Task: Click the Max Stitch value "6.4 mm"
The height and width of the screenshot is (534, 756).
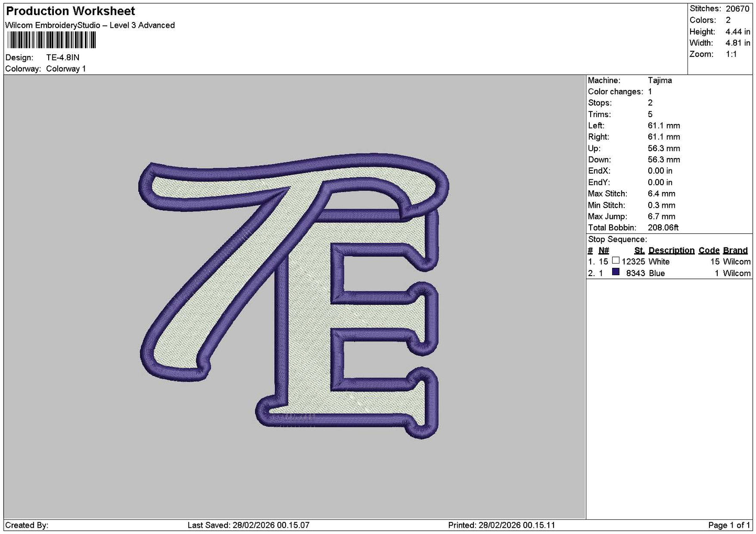Action: click(x=661, y=194)
